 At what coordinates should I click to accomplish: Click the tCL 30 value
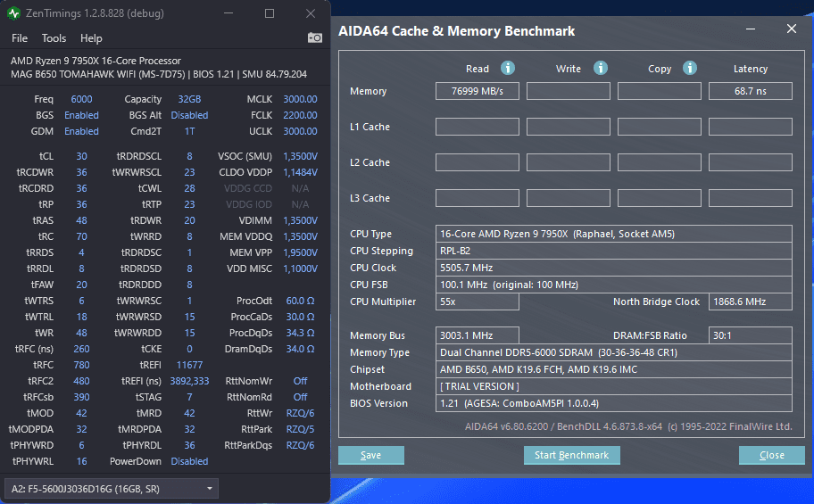pos(81,156)
